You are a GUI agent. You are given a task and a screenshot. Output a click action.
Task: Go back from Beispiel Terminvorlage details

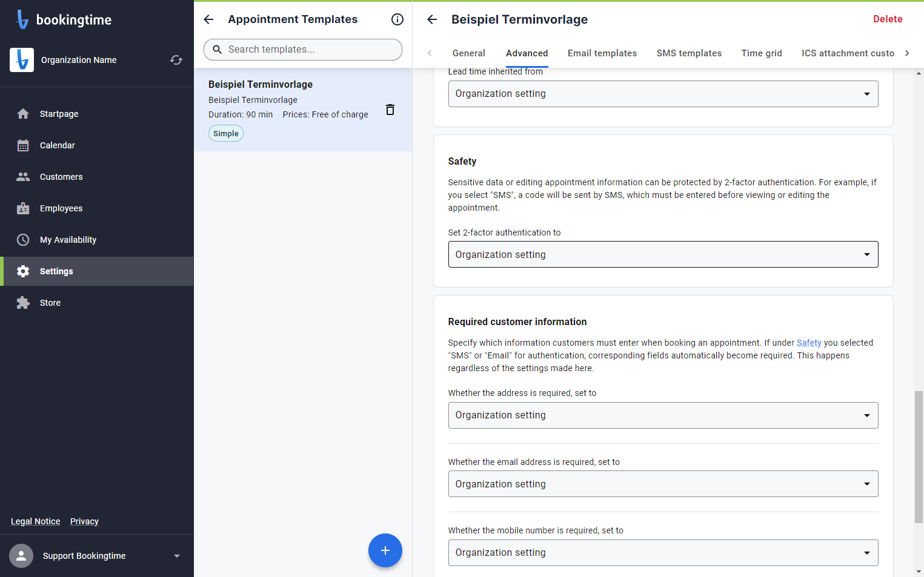point(432,19)
